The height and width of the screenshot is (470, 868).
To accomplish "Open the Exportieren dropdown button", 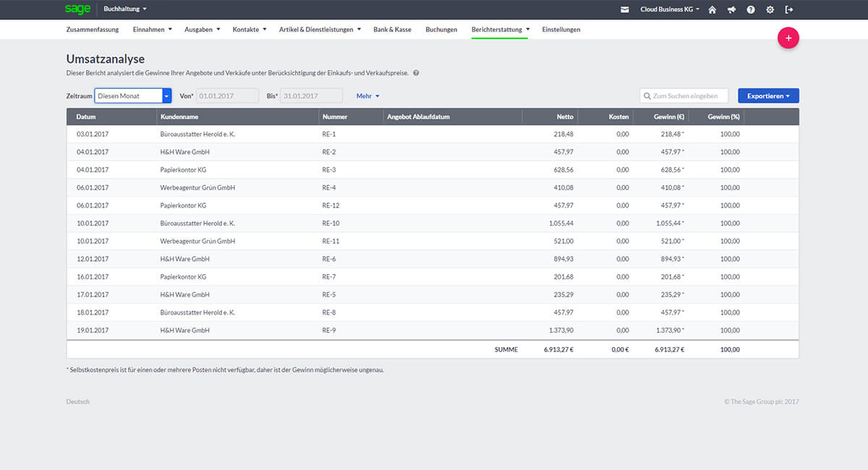I will 768,95.
